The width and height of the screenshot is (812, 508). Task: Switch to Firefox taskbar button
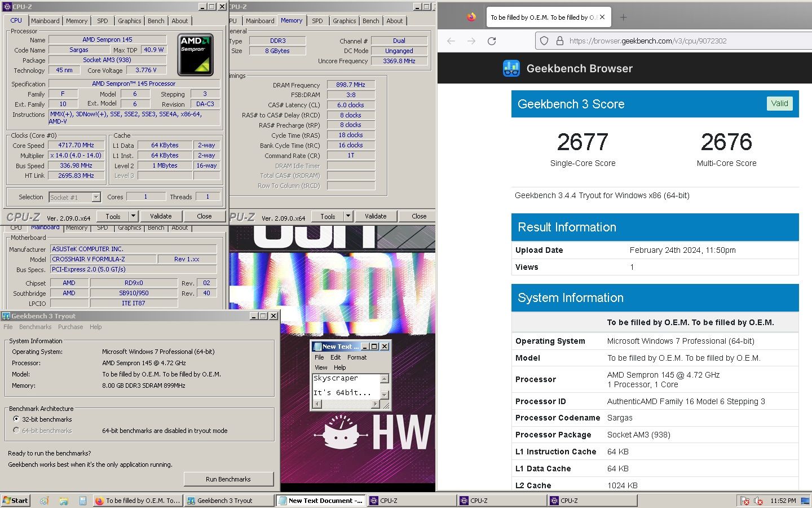click(x=138, y=501)
